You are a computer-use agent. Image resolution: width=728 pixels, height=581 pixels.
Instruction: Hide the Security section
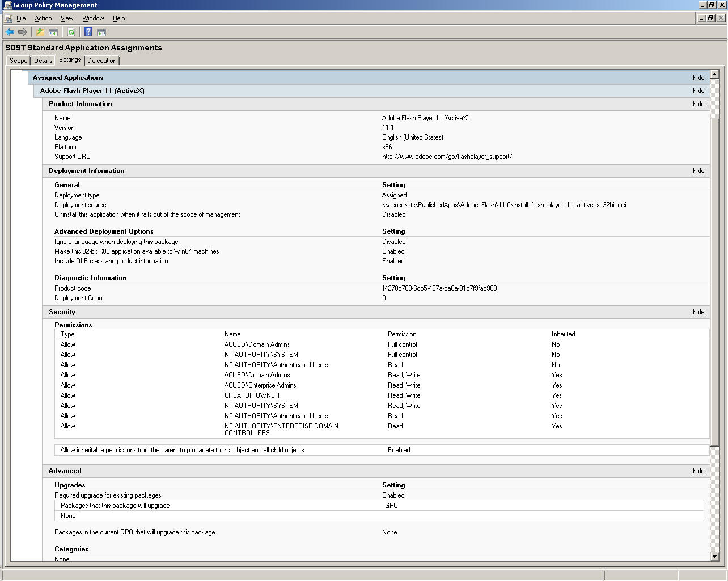(698, 312)
